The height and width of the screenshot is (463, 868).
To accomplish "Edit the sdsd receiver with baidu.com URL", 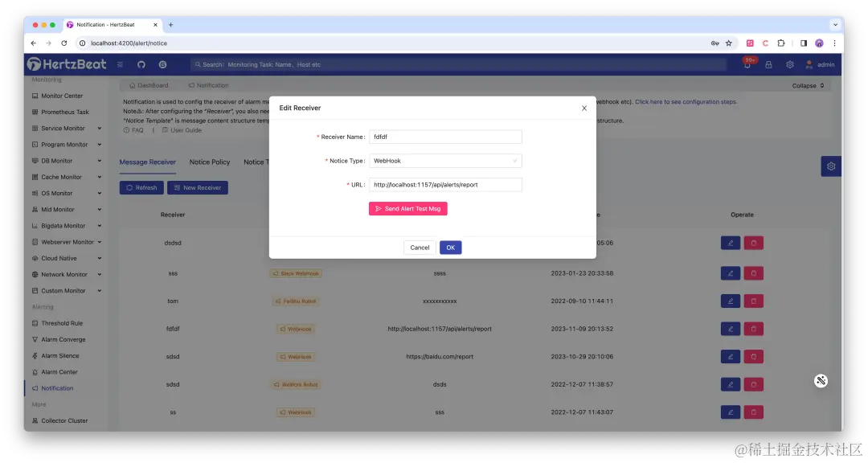I will [730, 356].
